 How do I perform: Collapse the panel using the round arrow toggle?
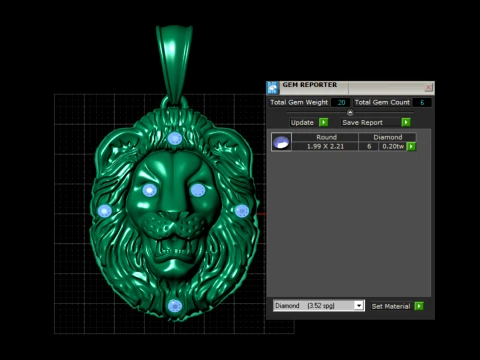[x=350, y=112]
